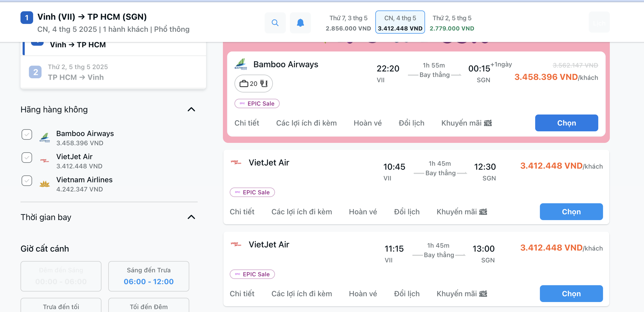Click the baggage 20 amenities badge on Bamboo flight
This screenshot has width=644, height=312.
coord(253,84)
